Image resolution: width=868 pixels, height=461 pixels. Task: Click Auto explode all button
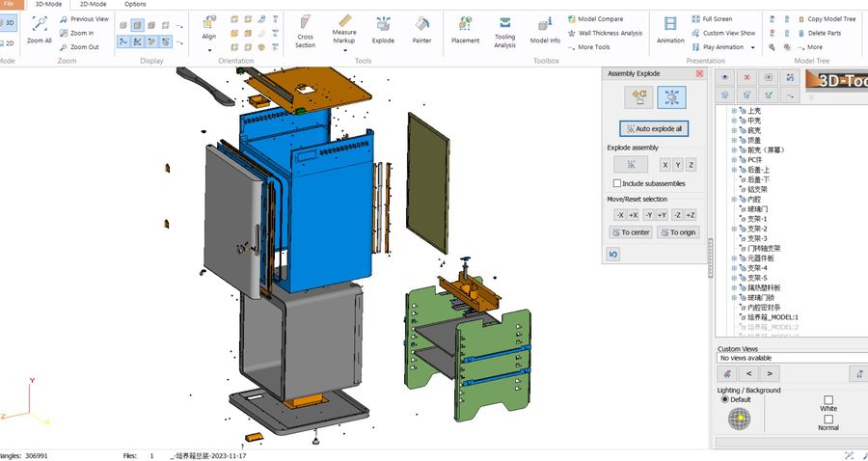pos(654,129)
